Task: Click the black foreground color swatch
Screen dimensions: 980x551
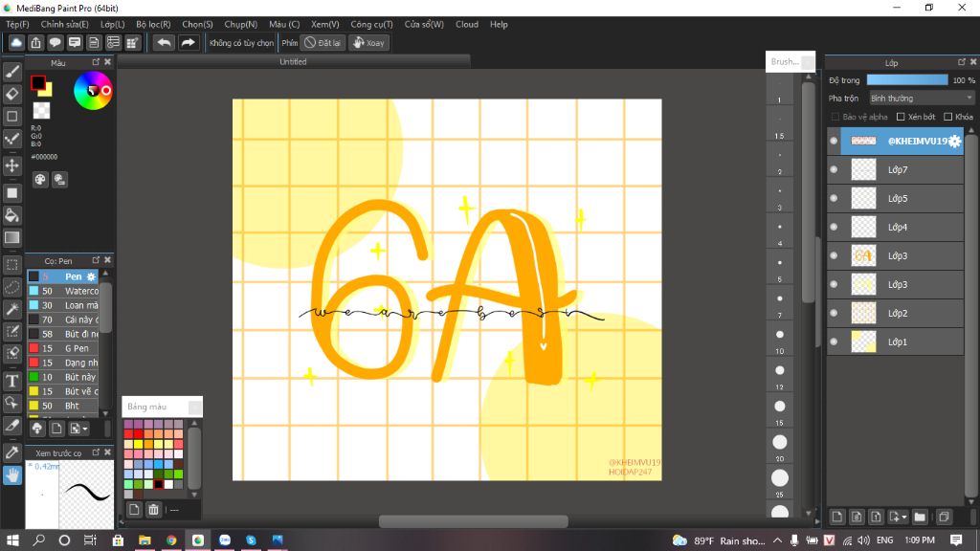Action: point(38,82)
